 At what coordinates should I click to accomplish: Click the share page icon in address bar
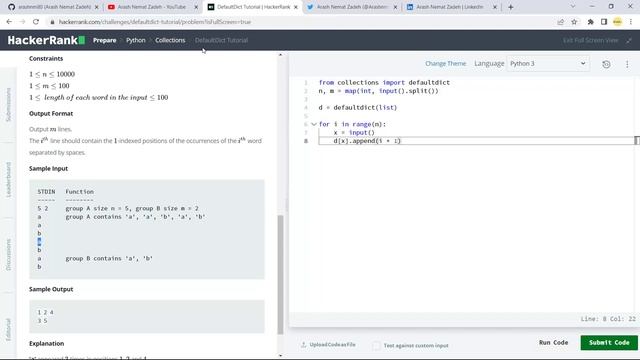click(x=560, y=22)
